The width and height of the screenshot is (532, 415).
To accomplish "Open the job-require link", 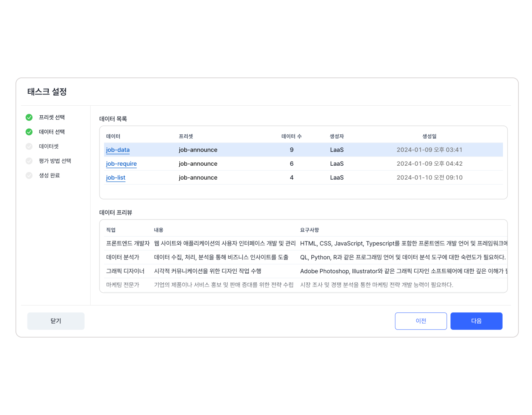I will 121,164.
